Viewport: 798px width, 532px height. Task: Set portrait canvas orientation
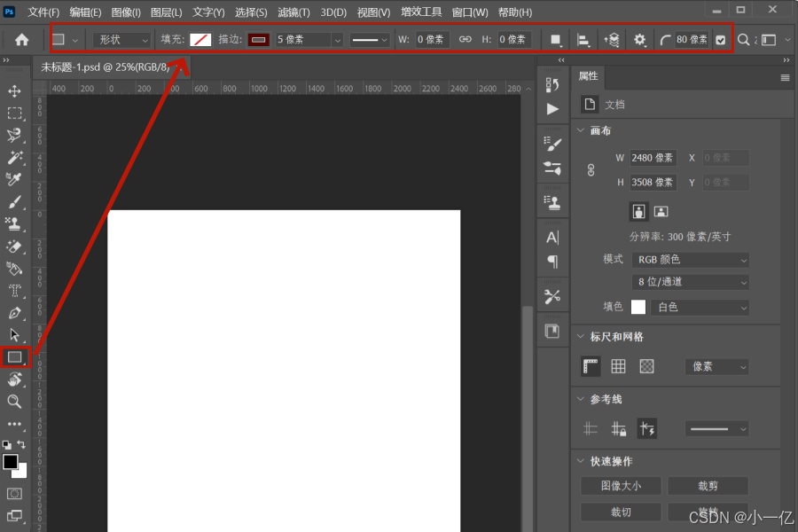coord(638,211)
